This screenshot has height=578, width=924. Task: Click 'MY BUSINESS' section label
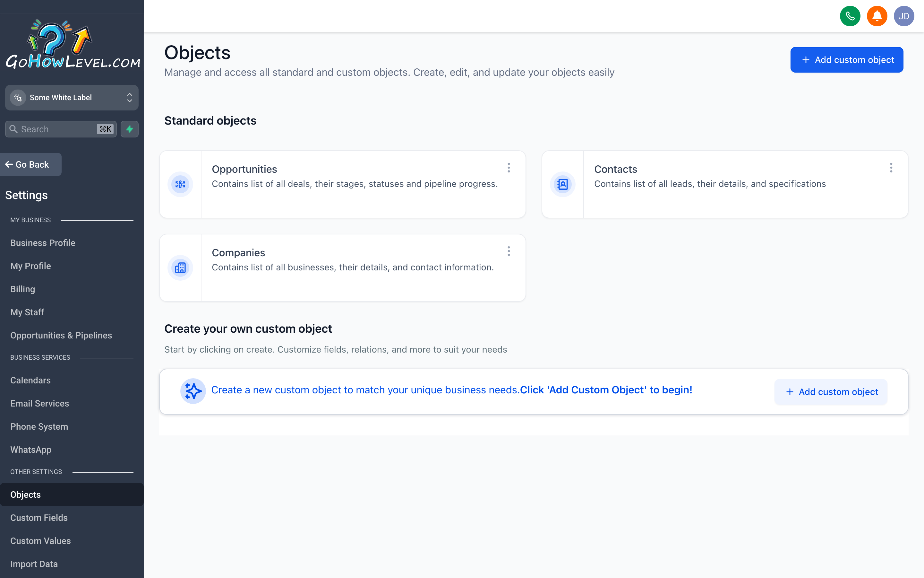(30, 220)
